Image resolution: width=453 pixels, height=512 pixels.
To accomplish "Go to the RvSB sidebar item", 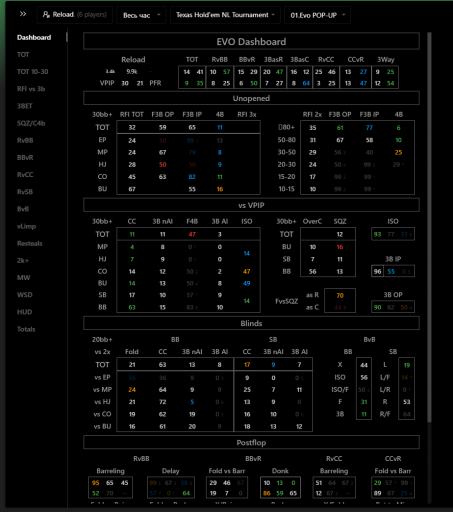I will (25, 192).
